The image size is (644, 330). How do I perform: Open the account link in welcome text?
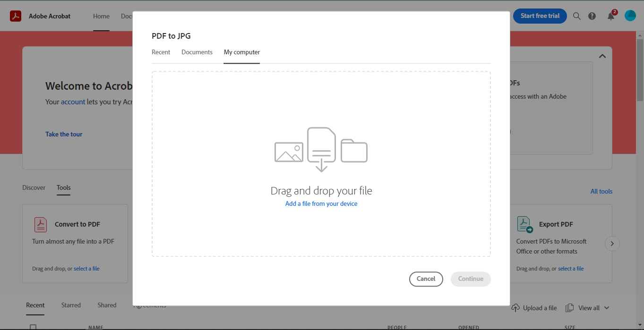coord(73,102)
